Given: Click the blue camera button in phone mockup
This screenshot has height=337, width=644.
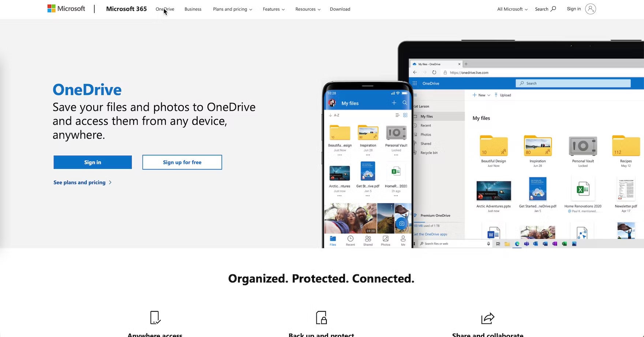Looking at the screenshot, I should pos(401,223).
